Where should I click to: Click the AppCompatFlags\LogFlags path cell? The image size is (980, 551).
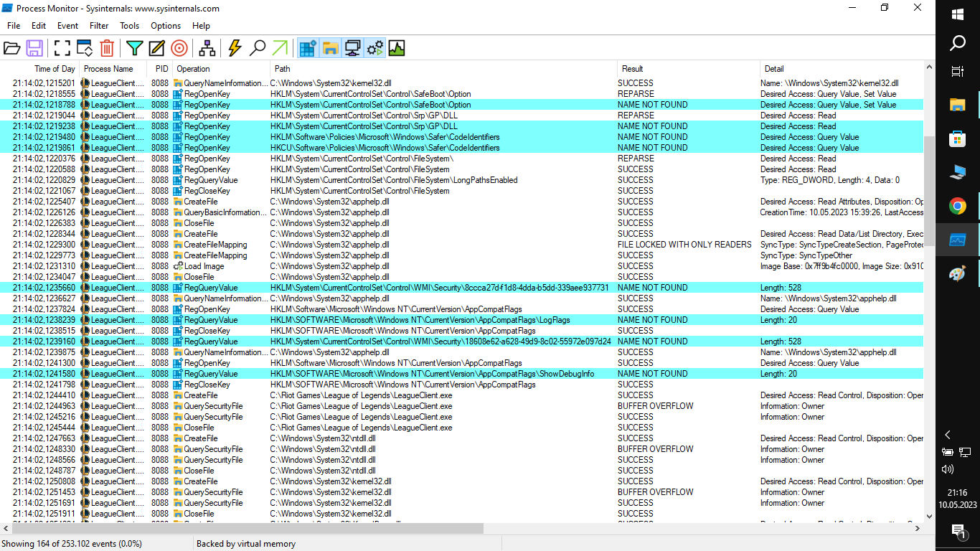coord(420,320)
